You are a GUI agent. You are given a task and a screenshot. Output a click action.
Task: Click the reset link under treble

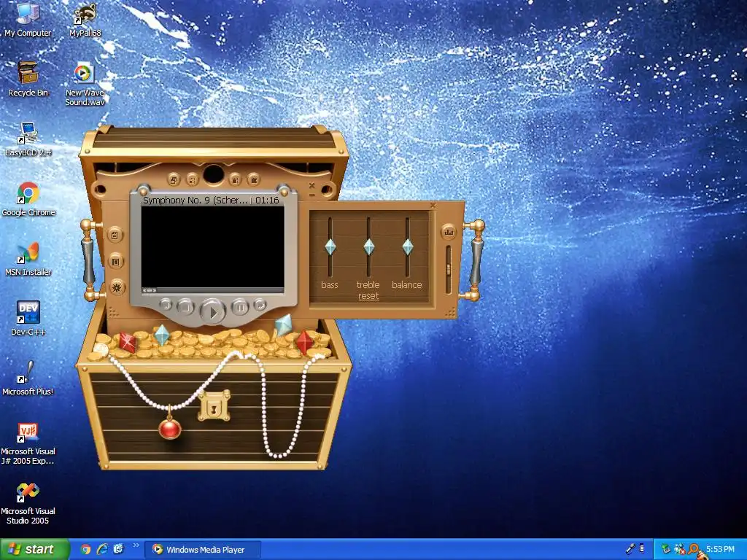click(368, 296)
